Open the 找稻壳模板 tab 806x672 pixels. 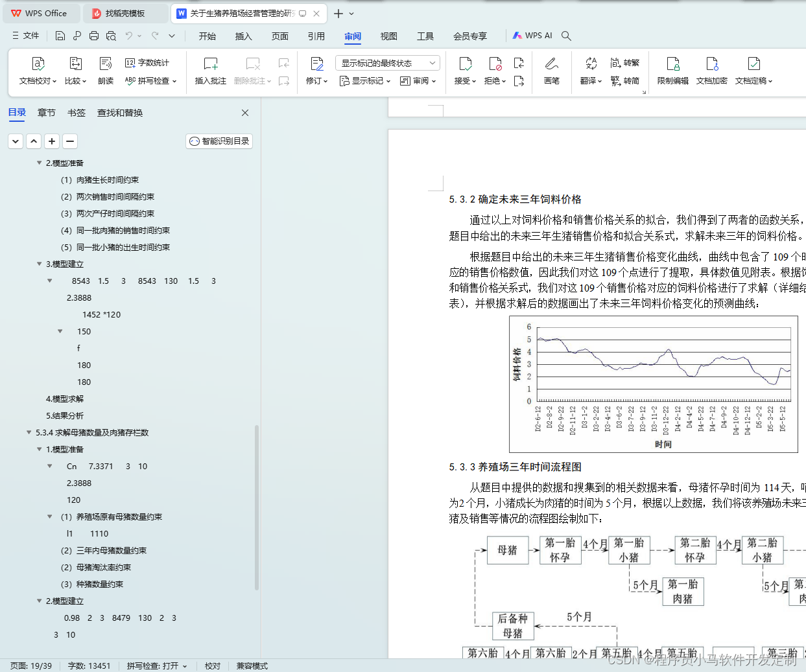coord(125,13)
